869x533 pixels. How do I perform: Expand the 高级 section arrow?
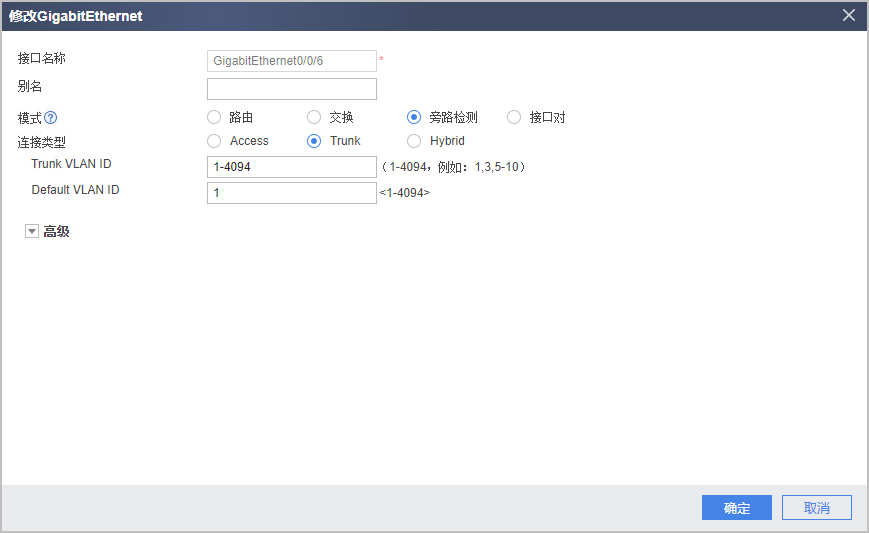tap(32, 232)
